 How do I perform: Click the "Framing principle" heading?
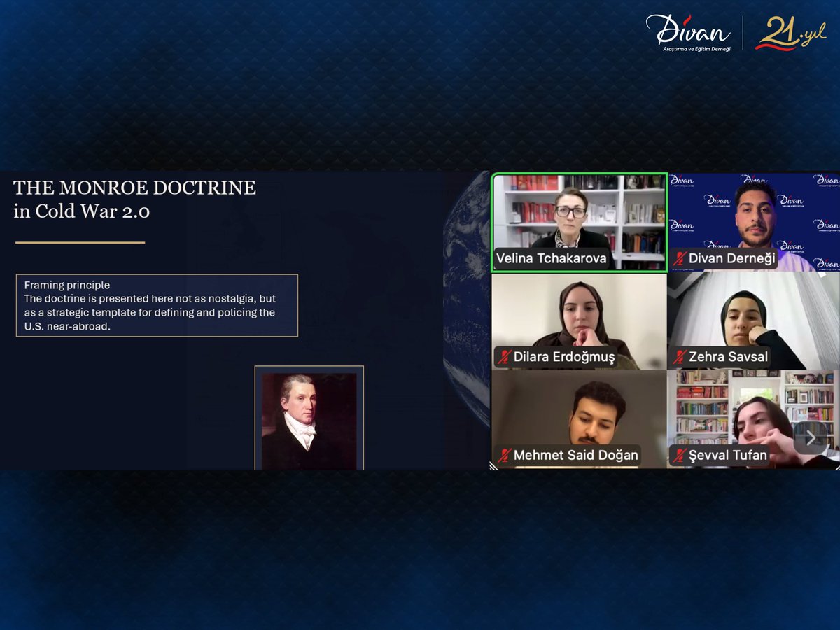click(67, 286)
